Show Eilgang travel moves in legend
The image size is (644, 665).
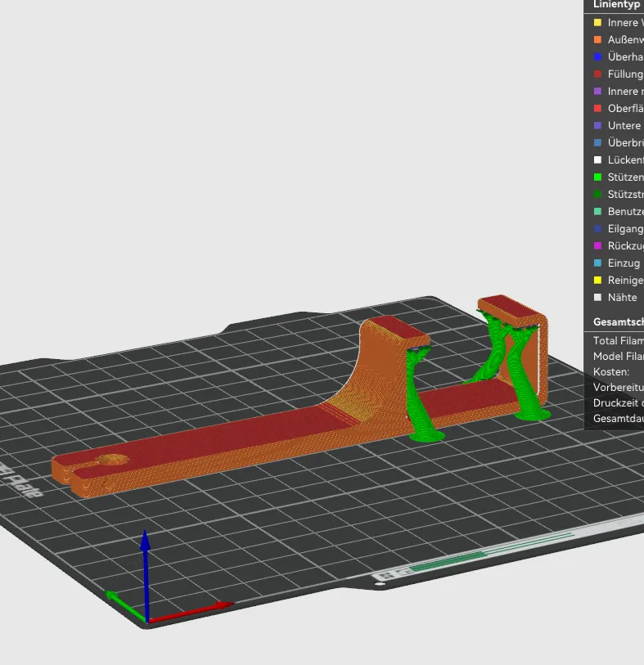tap(624, 229)
